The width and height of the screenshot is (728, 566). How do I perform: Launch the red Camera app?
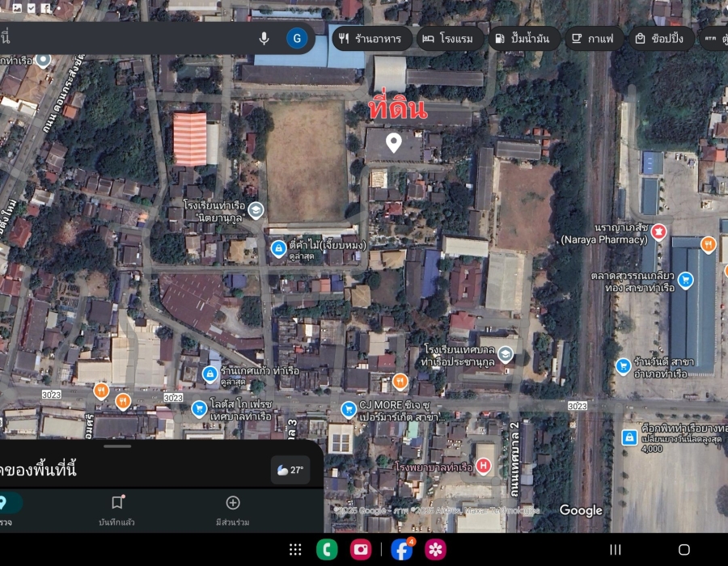(361, 550)
